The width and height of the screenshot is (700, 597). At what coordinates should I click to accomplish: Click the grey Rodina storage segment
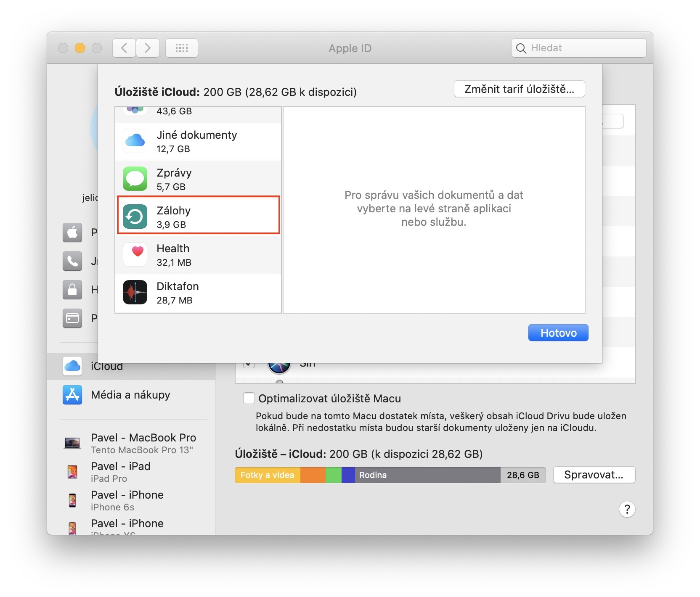[x=428, y=475]
